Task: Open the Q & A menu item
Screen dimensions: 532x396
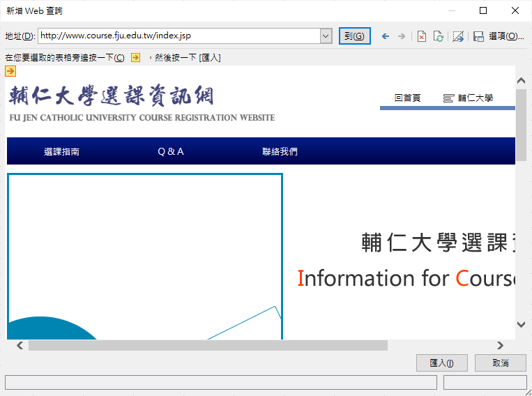Action: (171, 152)
